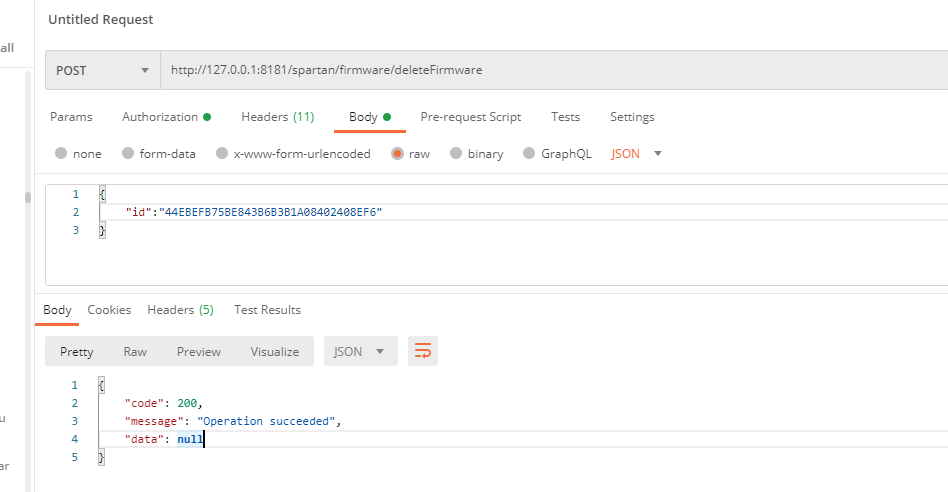Image resolution: width=948 pixels, height=492 pixels.
Task: Open the POST method dropdown
Action: (x=101, y=71)
